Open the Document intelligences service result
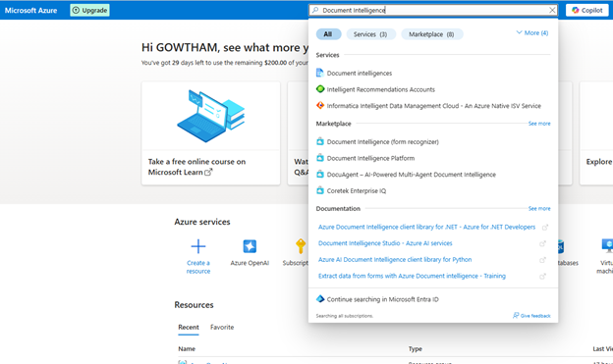The height and width of the screenshot is (364, 613). pos(360,73)
